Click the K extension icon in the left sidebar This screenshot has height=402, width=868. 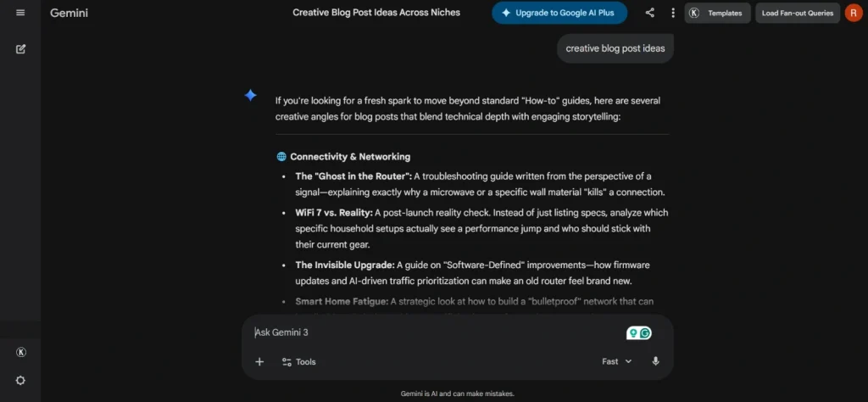tap(20, 352)
